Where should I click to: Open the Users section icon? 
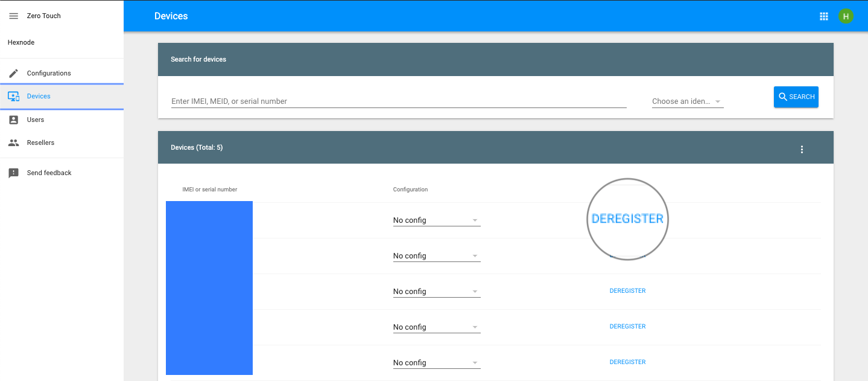click(x=13, y=119)
